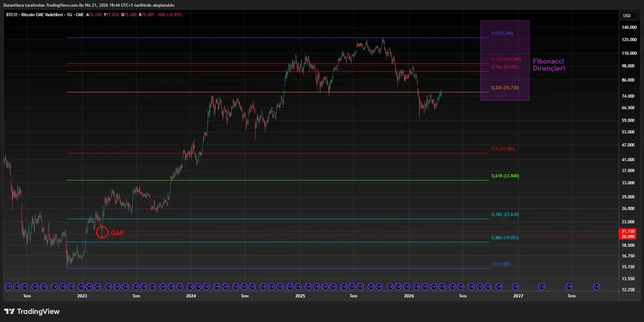Click the 'Fibonacci Dirençleri' annotation text
The image size is (644, 322).
[548, 65]
